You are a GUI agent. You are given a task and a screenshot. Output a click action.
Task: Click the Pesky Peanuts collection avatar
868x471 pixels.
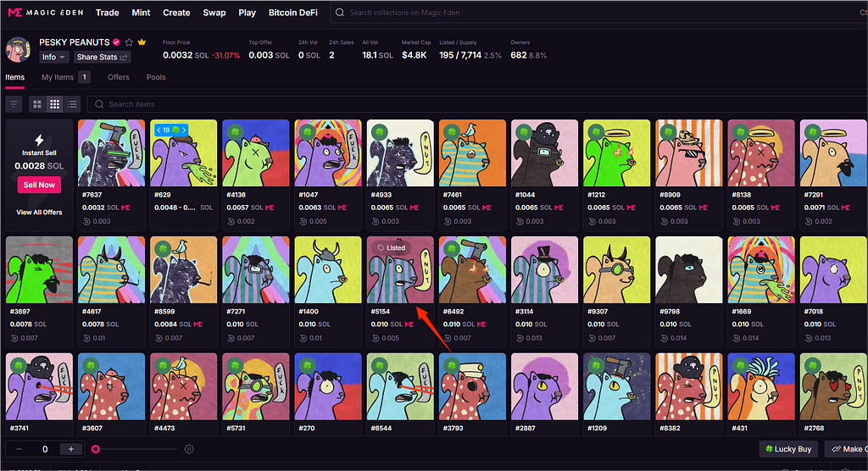18,50
